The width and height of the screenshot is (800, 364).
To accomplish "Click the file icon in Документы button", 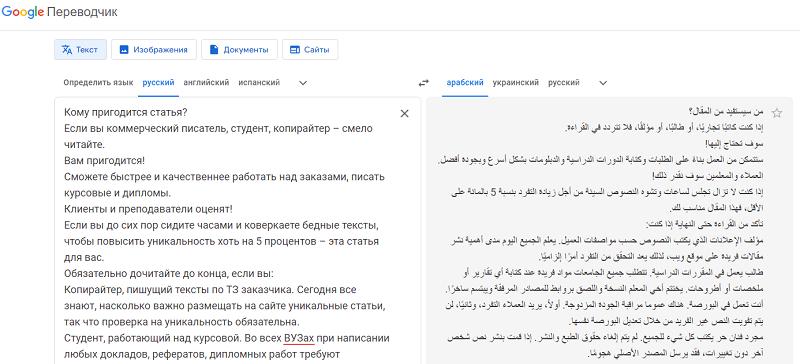I will (214, 50).
